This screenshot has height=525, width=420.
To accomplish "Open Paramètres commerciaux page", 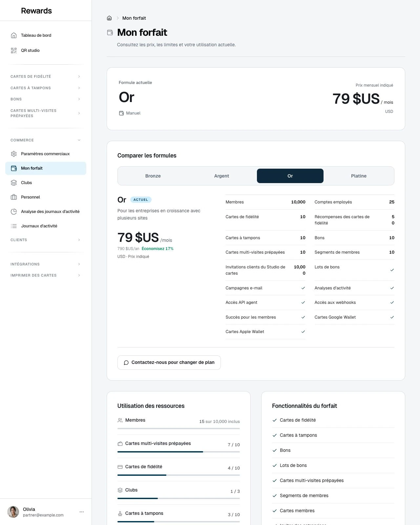I will [46, 154].
